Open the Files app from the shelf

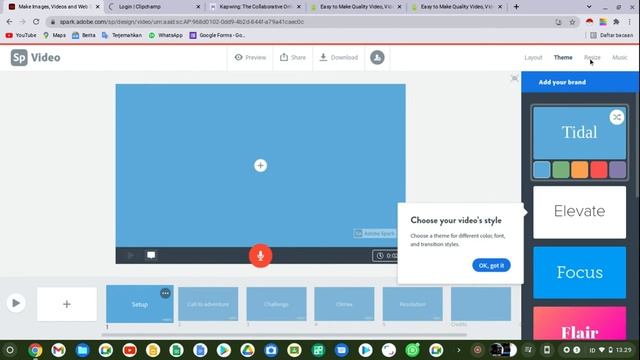point(82,350)
